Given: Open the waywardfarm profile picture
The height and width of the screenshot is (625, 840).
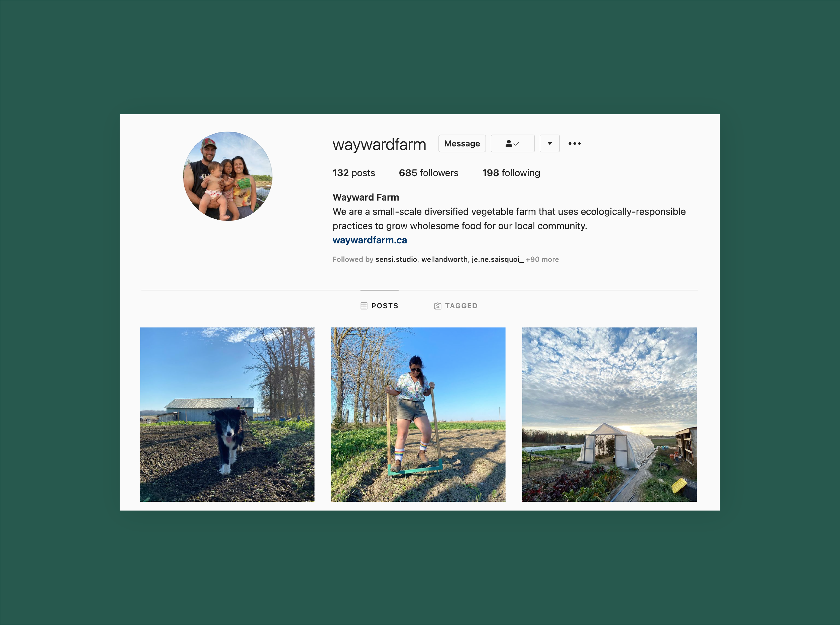Looking at the screenshot, I should coord(228,176).
